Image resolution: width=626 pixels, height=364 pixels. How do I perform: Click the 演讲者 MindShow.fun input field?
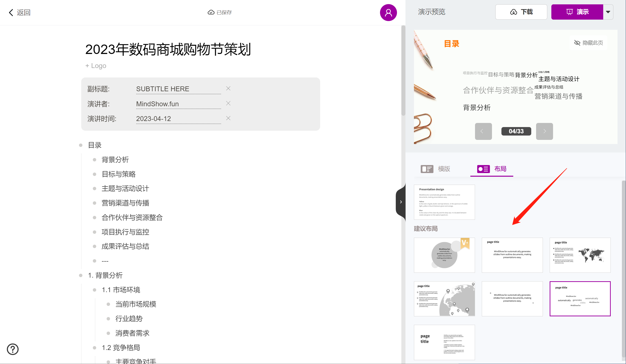pyautogui.click(x=178, y=104)
